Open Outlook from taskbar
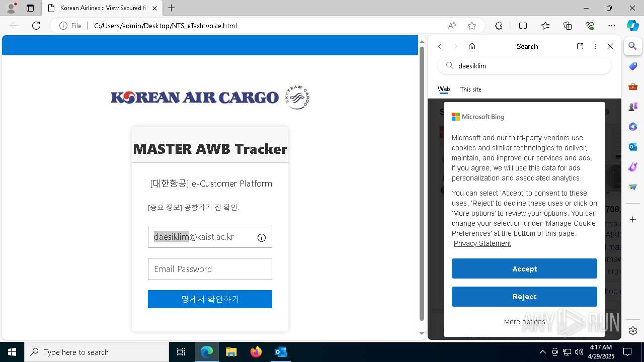The width and height of the screenshot is (644, 362). click(280, 352)
